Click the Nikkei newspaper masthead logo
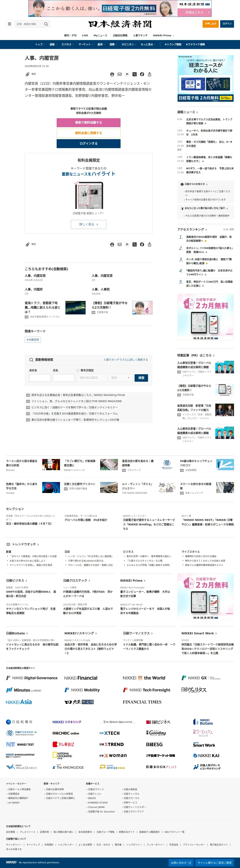Image resolution: width=240 pixels, height=868 pixels. click(120, 24)
